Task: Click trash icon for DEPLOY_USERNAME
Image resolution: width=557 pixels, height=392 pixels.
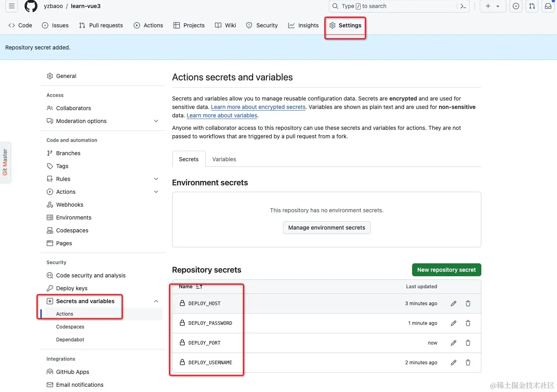Action: click(468, 363)
